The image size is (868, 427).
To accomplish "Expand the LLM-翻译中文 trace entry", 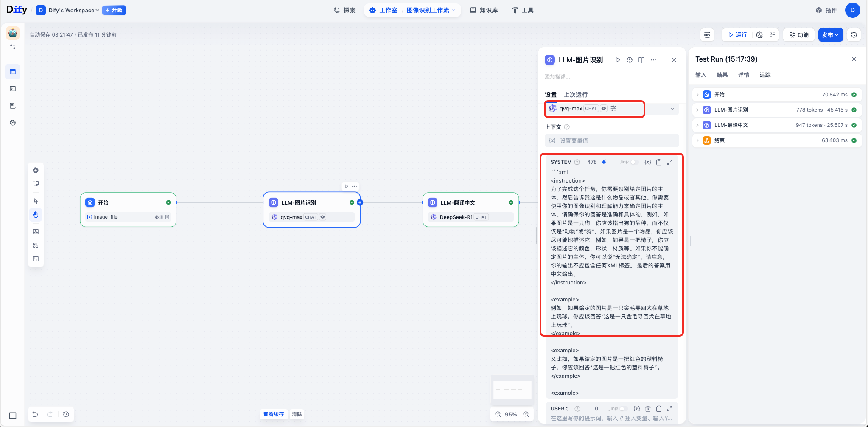I will (x=697, y=125).
